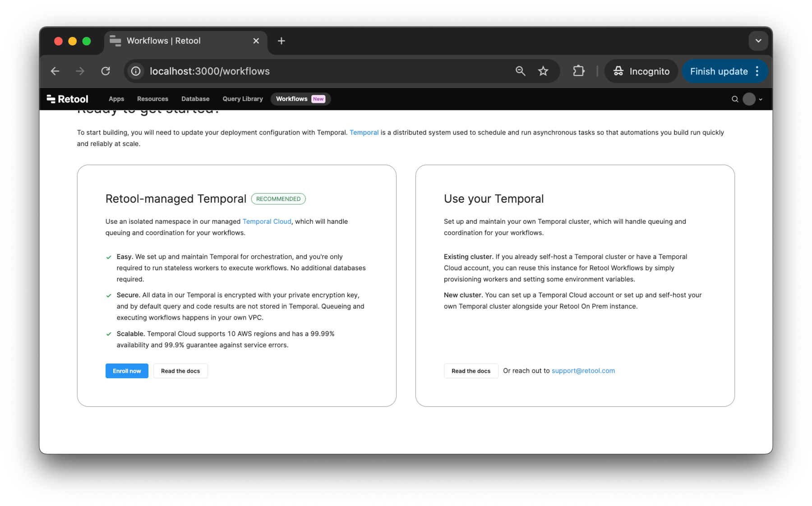Click the "New cluster." text
812x506 pixels.
(x=463, y=295)
